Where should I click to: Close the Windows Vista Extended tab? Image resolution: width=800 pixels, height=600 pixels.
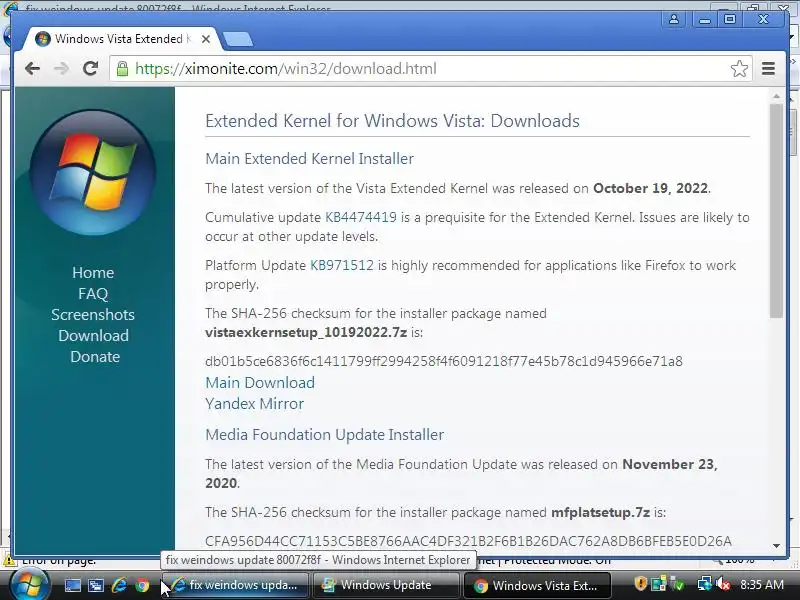(x=206, y=39)
